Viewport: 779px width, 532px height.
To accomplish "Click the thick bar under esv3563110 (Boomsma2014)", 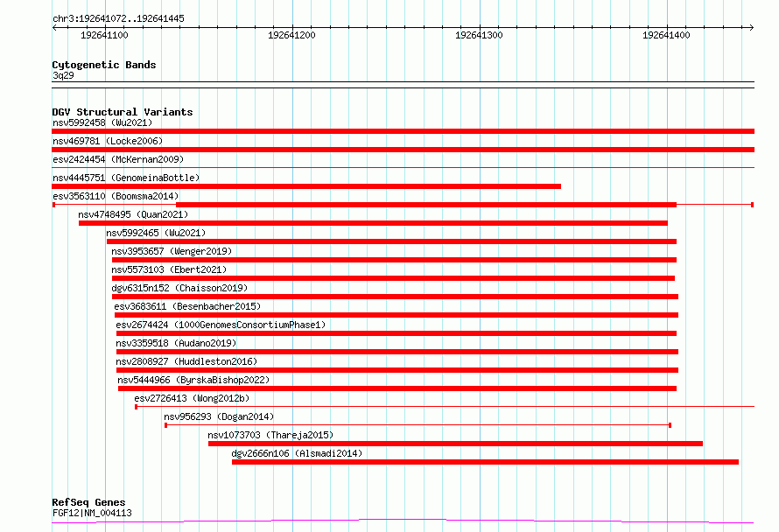I will (426, 205).
